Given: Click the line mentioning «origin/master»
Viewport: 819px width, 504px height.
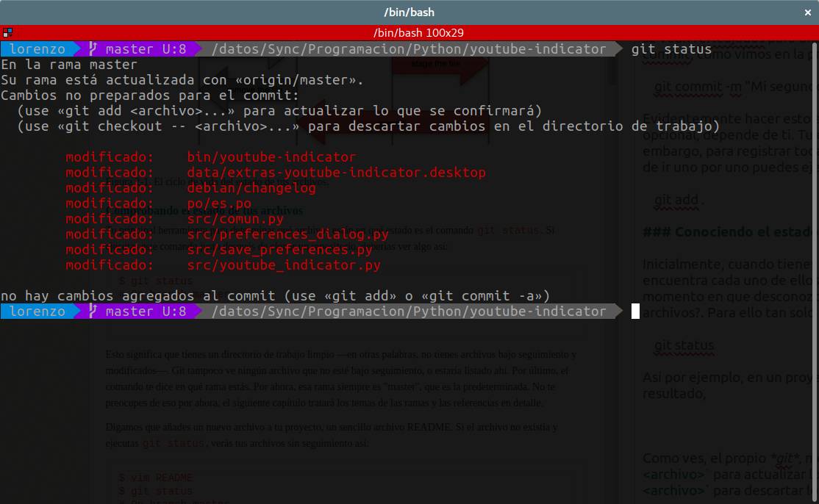Looking at the screenshot, I should [182, 80].
